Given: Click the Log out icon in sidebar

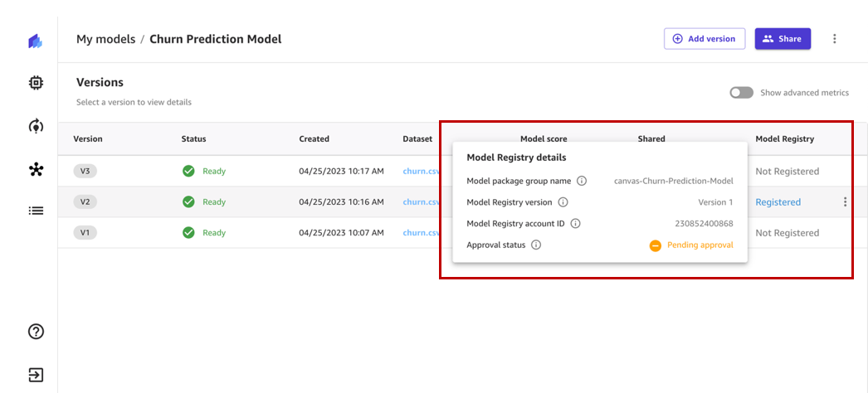Looking at the screenshot, I should 36,374.
